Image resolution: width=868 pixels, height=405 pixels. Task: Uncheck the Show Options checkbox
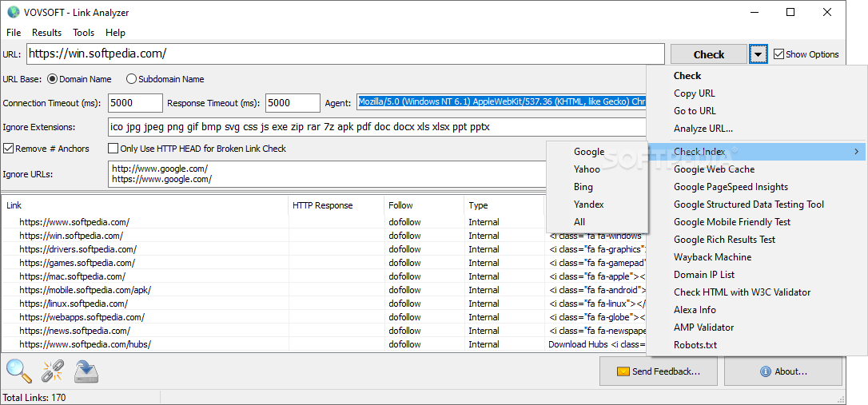(778, 54)
